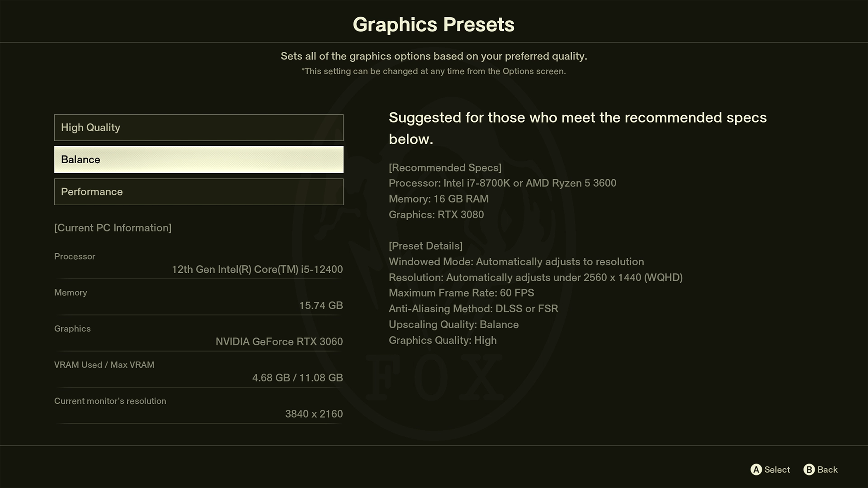This screenshot has width=868, height=488.
Task: Pick the Performance preset option
Action: click(198, 192)
